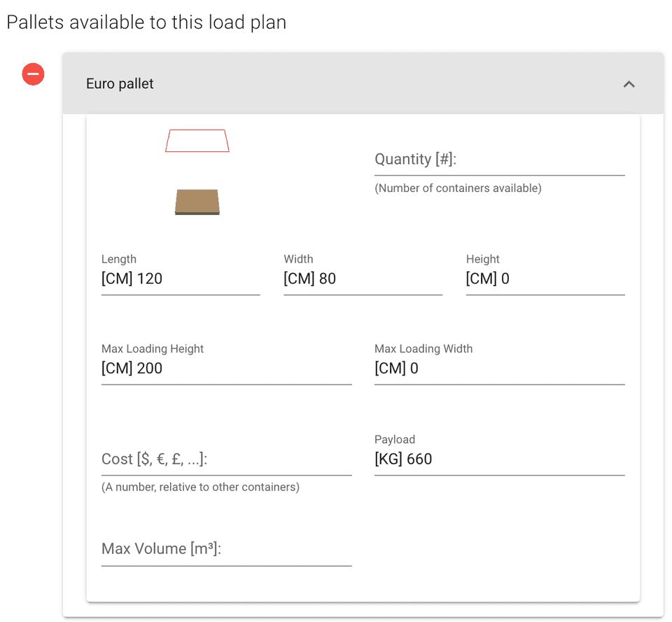Remove the Euro pallet with red minus icon
672x622 pixels.
pyautogui.click(x=33, y=74)
